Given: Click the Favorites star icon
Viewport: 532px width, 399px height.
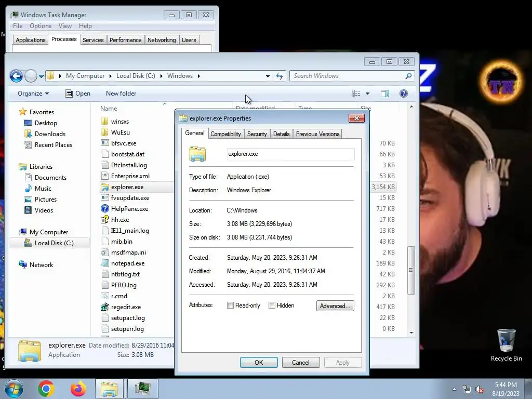Looking at the screenshot, I should coord(23,112).
